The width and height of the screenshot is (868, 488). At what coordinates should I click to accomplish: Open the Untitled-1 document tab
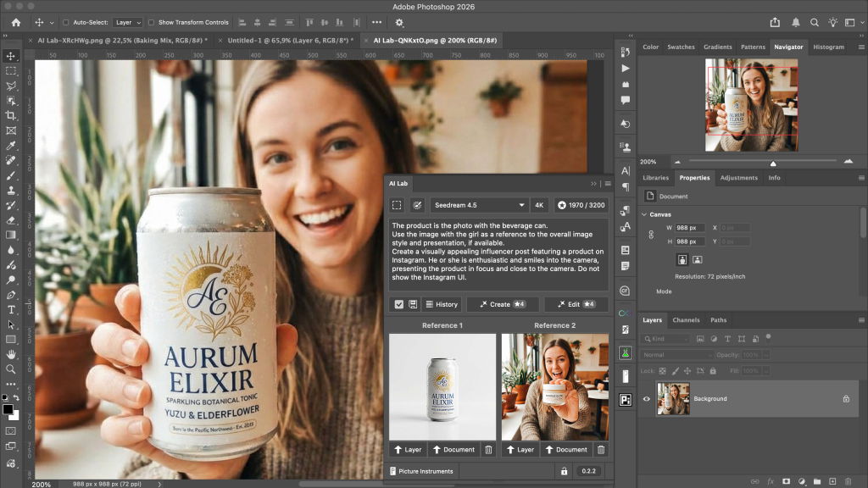[x=287, y=40]
